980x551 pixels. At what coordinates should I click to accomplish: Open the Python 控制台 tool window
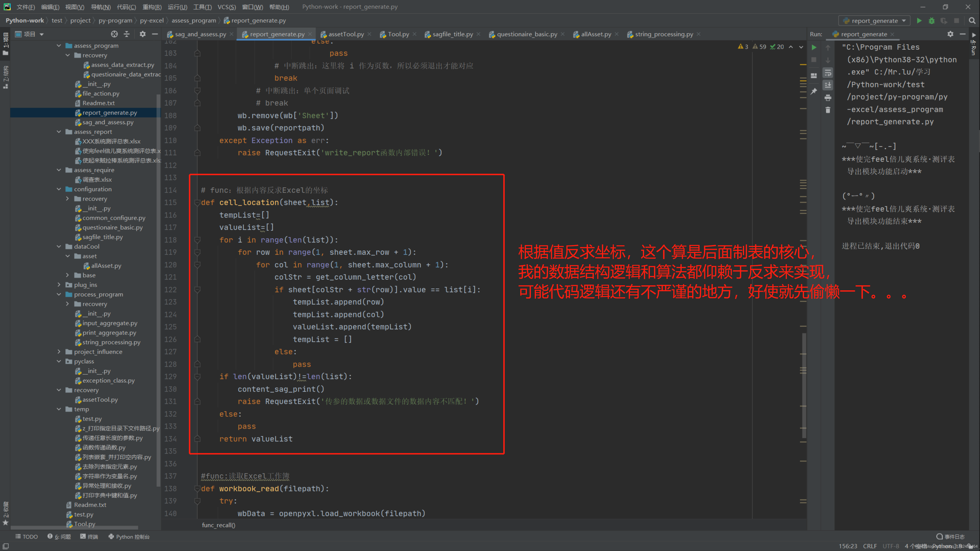129,537
